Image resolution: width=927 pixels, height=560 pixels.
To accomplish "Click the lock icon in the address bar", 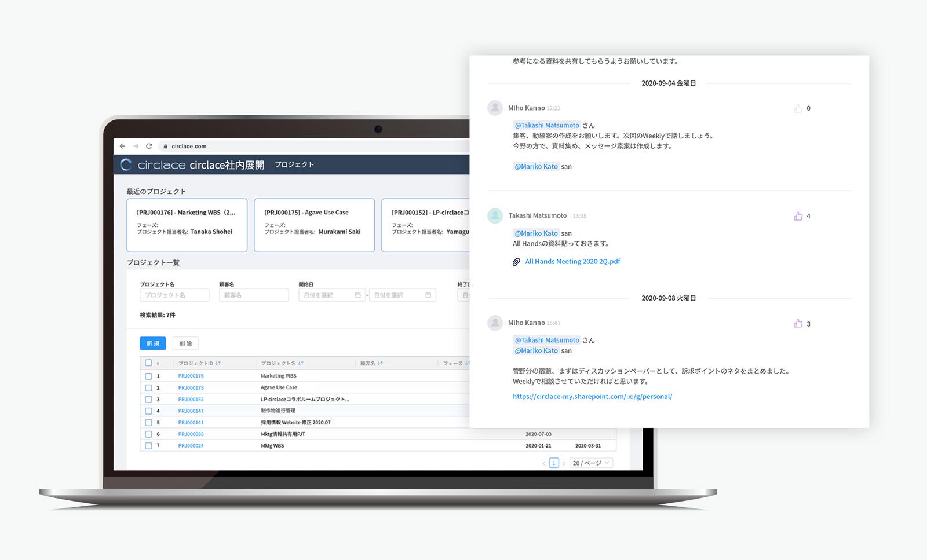I will (166, 146).
